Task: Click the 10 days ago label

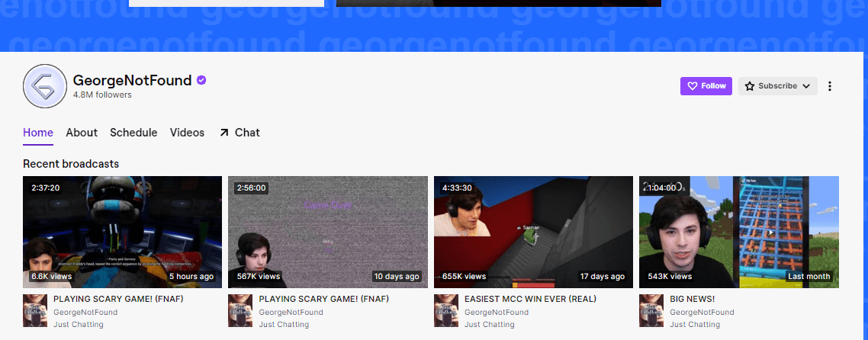Action: point(397,277)
